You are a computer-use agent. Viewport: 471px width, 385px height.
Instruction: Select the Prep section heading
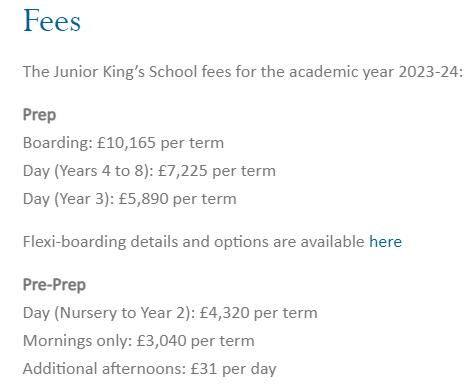[39, 115]
